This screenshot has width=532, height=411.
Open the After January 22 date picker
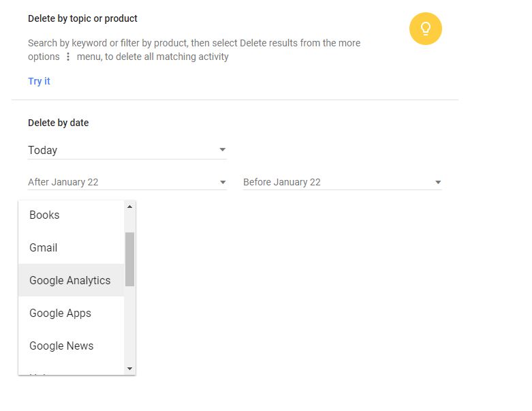tap(126, 182)
